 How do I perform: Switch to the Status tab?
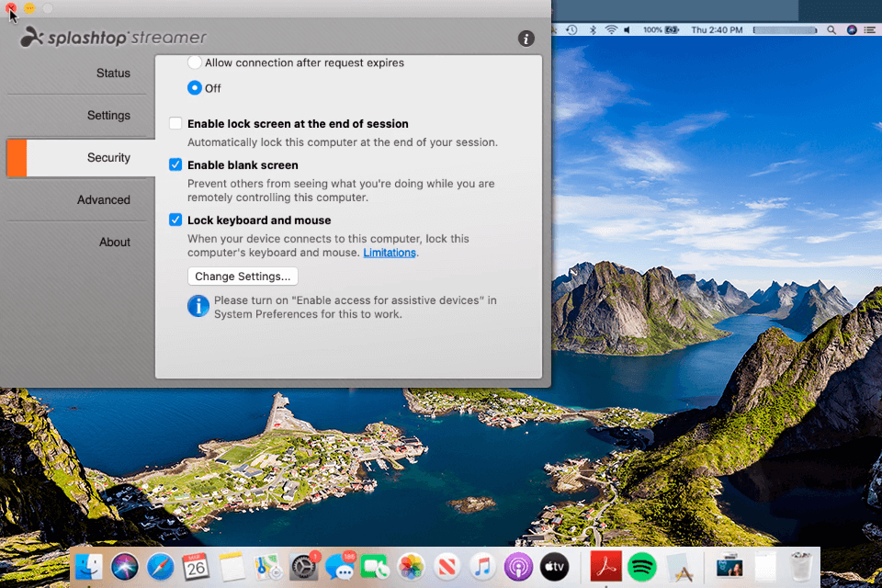pos(113,73)
